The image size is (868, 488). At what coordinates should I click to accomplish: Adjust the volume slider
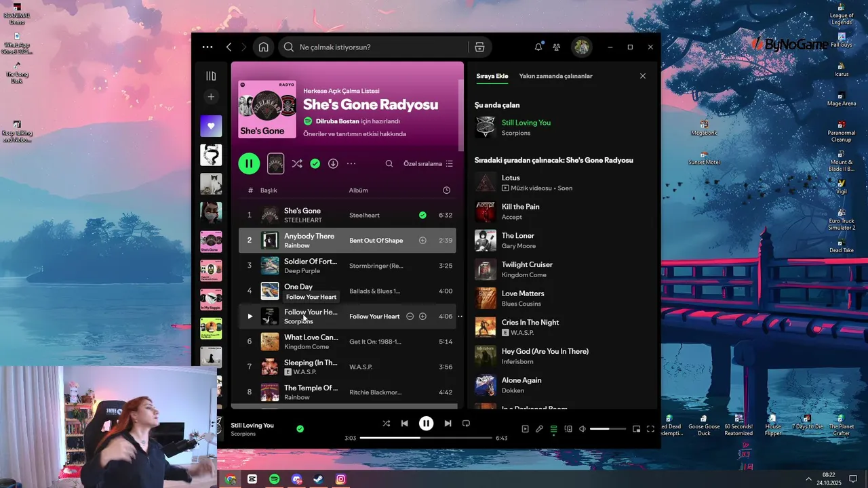608,429
